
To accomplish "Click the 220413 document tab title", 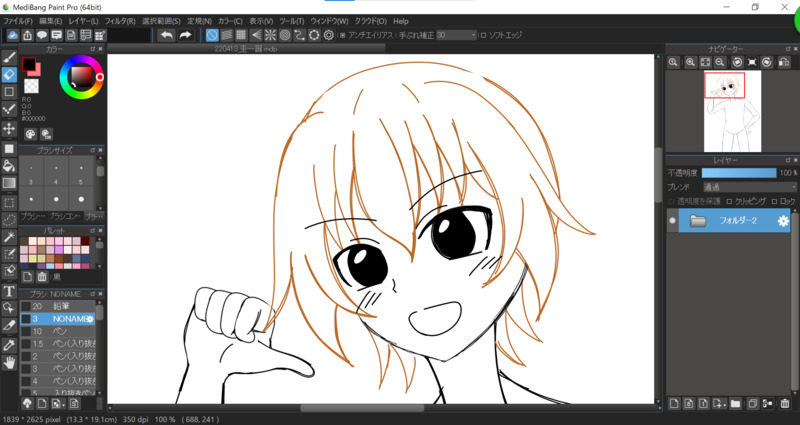I will click(x=247, y=49).
